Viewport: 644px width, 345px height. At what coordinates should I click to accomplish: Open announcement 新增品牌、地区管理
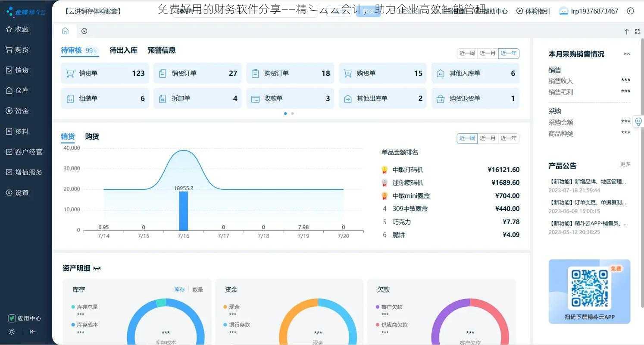(x=588, y=182)
